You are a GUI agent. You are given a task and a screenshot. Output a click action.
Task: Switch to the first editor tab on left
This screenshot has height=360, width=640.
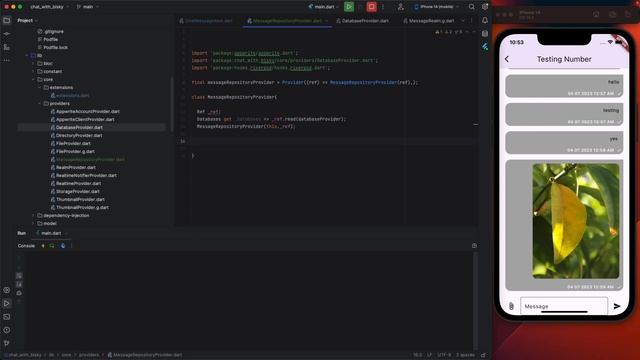coord(206,20)
